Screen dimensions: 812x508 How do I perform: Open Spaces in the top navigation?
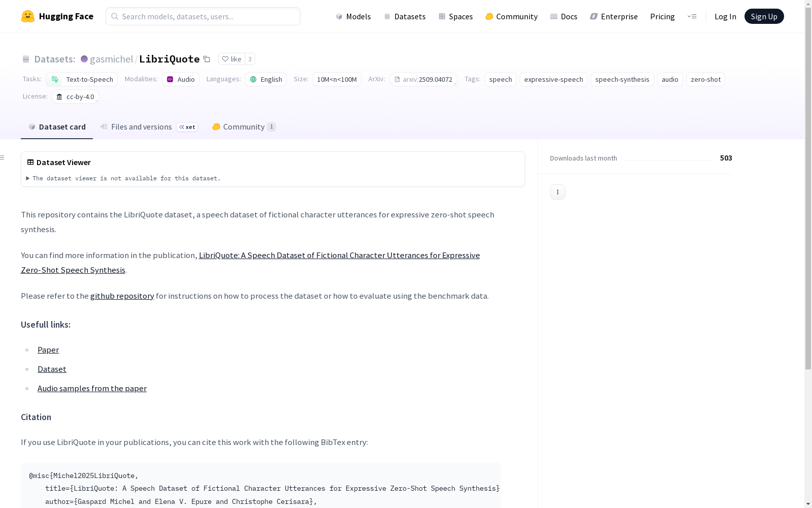click(x=456, y=16)
